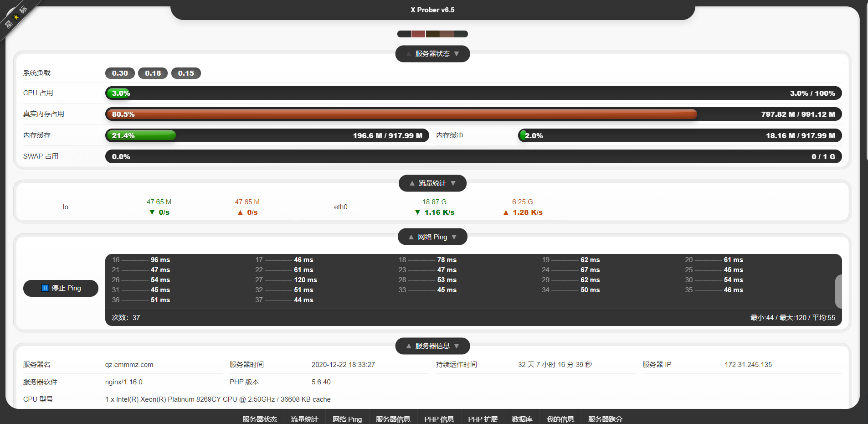
Task: Click the ping results list scrollbar
Action: click(x=838, y=292)
